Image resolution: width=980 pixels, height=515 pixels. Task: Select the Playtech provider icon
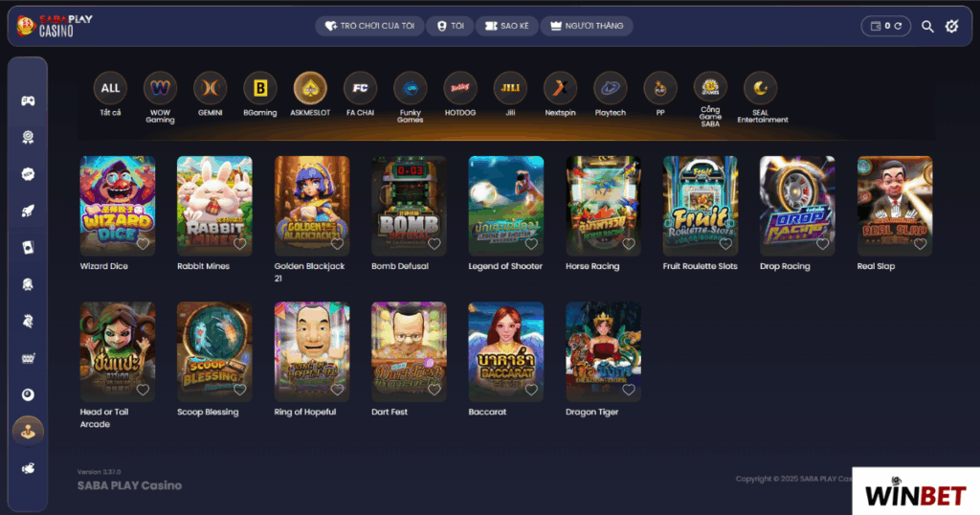(610, 88)
